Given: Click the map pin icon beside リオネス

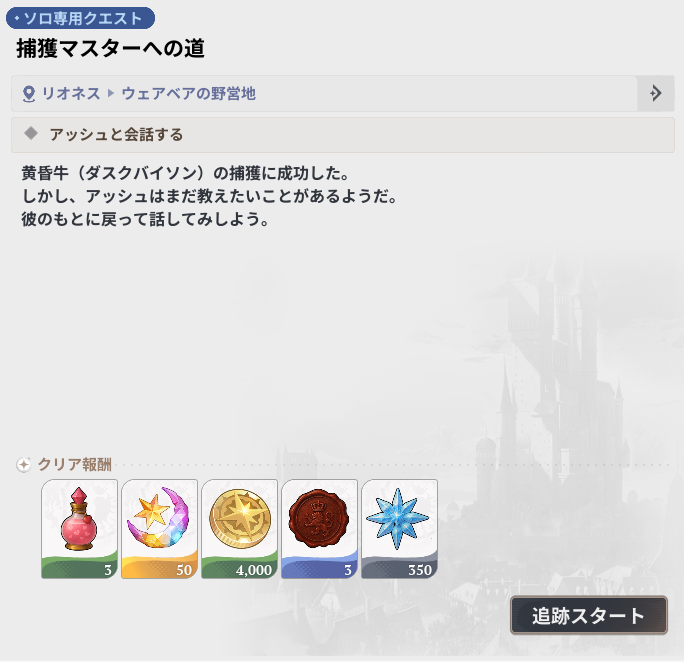Looking at the screenshot, I should click(29, 93).
